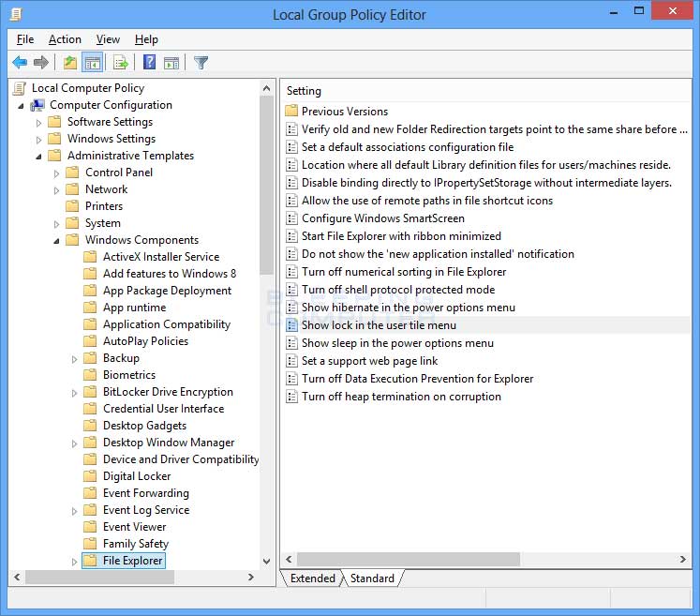Open the View menu
Viewport: 700px width, 616px height.
point(108,39)
